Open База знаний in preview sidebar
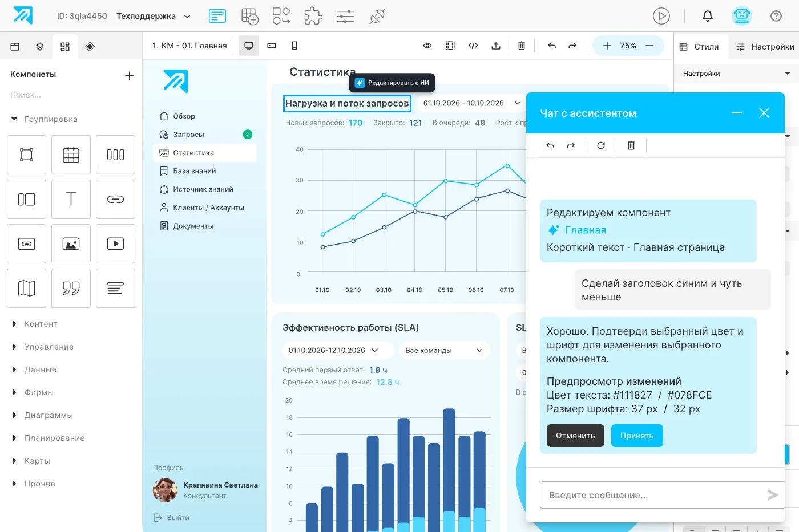The height and width of the screenshot is (532, 799). pyautogui.click(x=205, y=171)
